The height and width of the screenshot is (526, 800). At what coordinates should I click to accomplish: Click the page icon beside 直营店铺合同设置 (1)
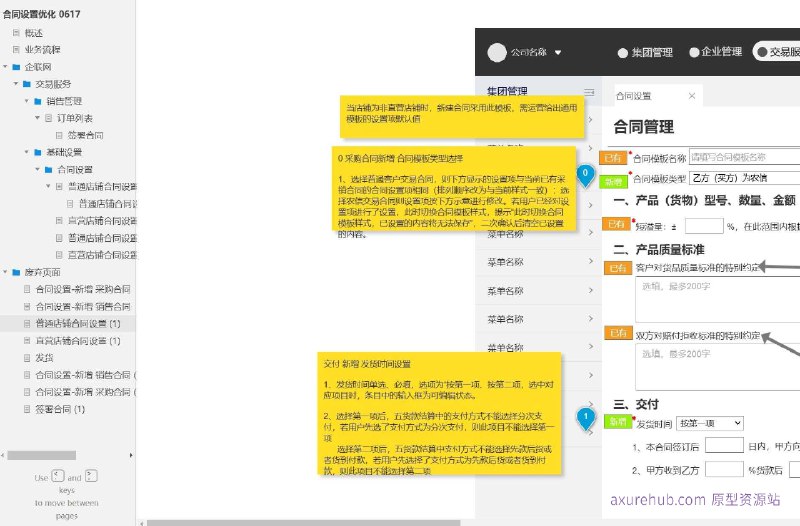[x=27, y=340]
